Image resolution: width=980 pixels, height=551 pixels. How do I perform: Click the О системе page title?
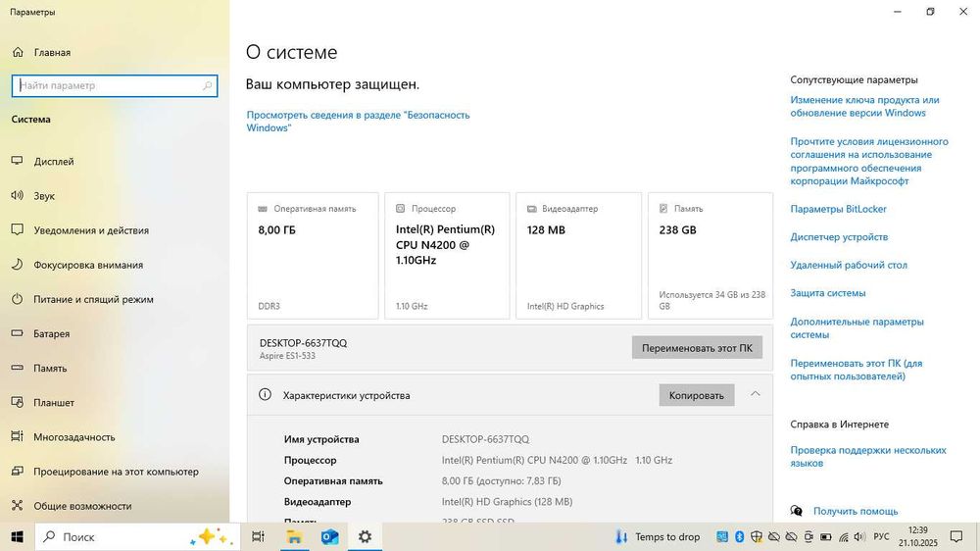point(291,52)
